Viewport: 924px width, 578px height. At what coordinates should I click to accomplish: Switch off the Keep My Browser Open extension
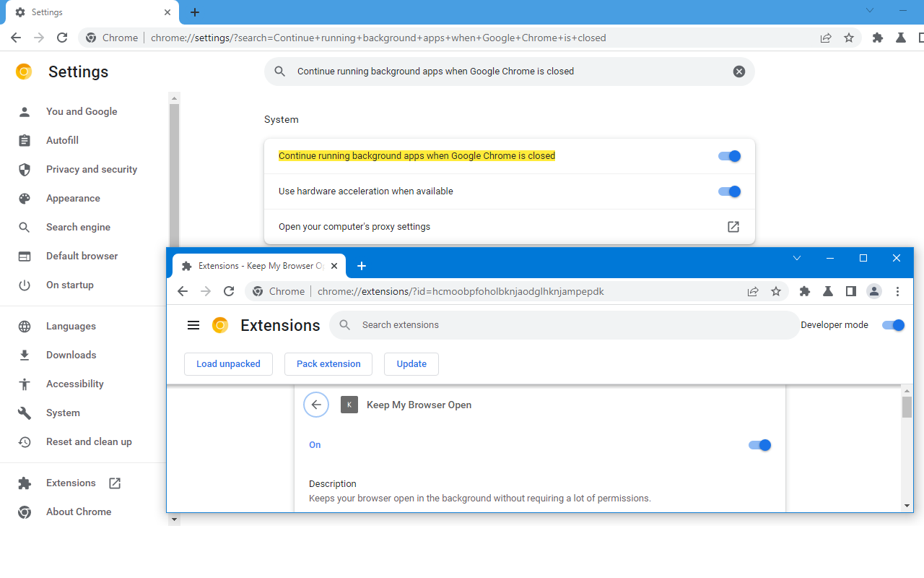click(759, 445)
